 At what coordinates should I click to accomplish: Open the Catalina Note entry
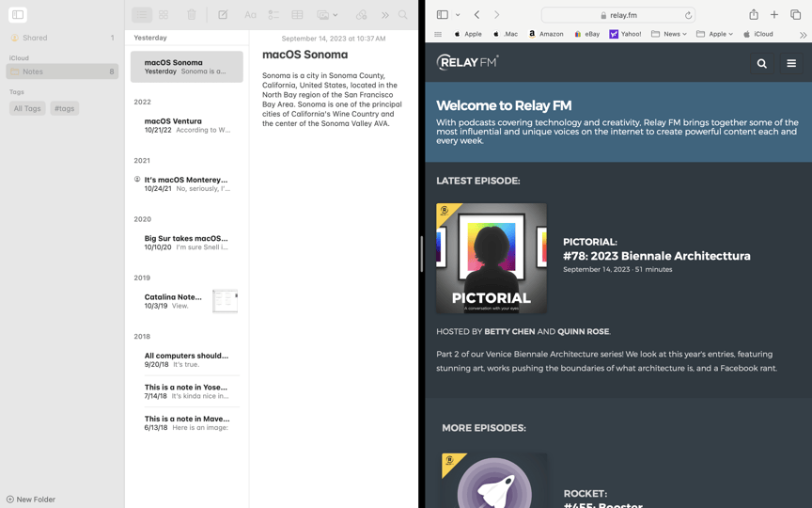pos(186,301)
